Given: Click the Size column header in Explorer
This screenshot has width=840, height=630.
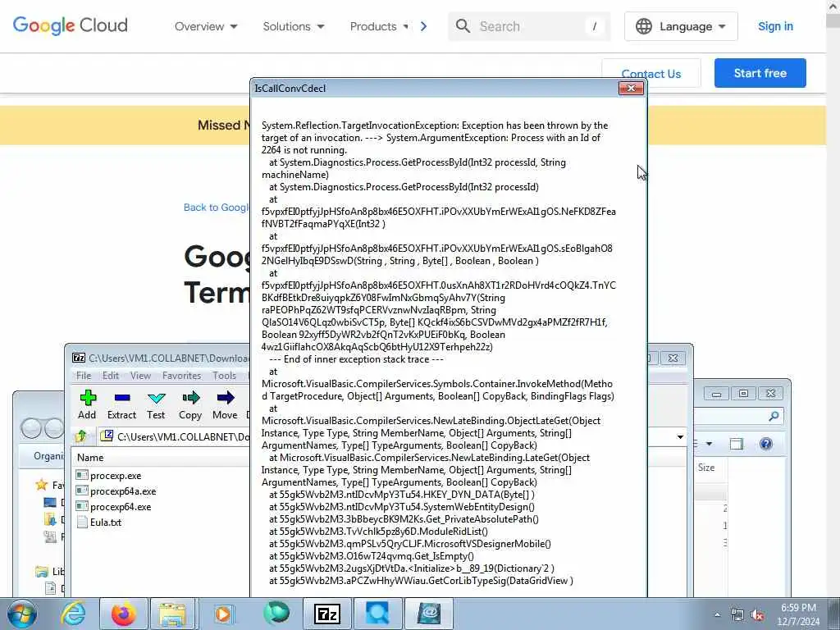Looking at the screenshot, I should (706, 468).
